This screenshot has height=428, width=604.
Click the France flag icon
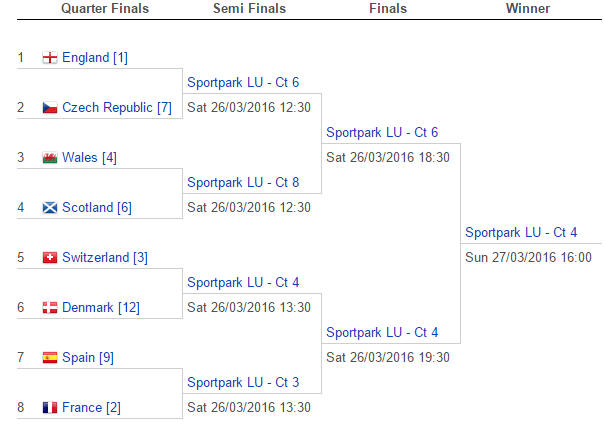tap(49, 408)
